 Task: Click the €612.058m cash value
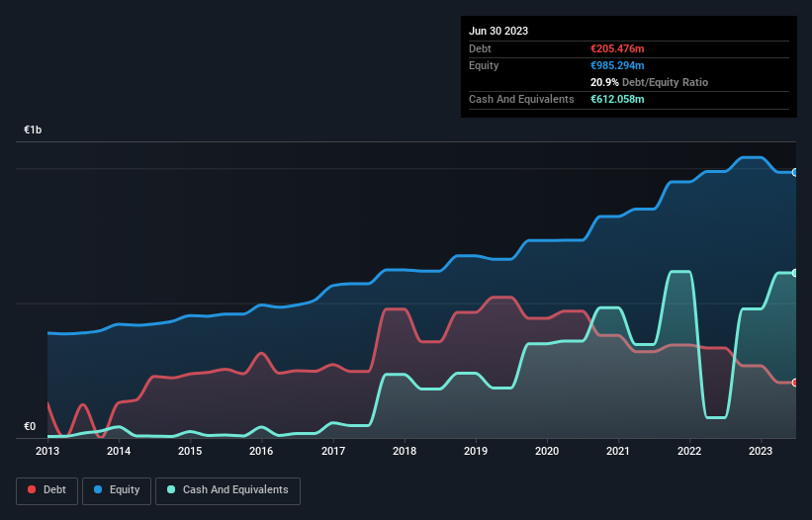tap(617, 99)
